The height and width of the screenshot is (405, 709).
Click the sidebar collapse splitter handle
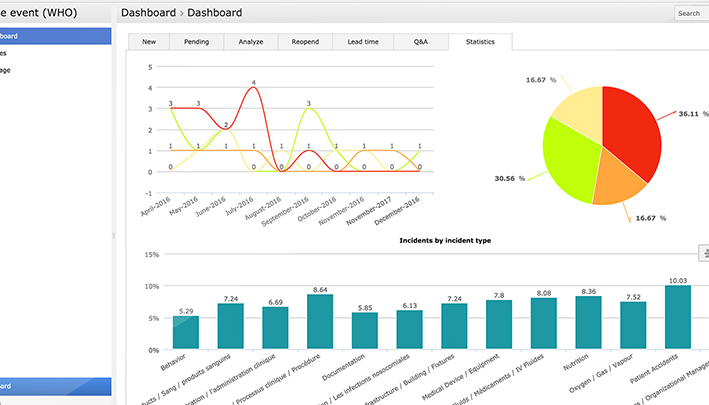[x=113, y=235]
